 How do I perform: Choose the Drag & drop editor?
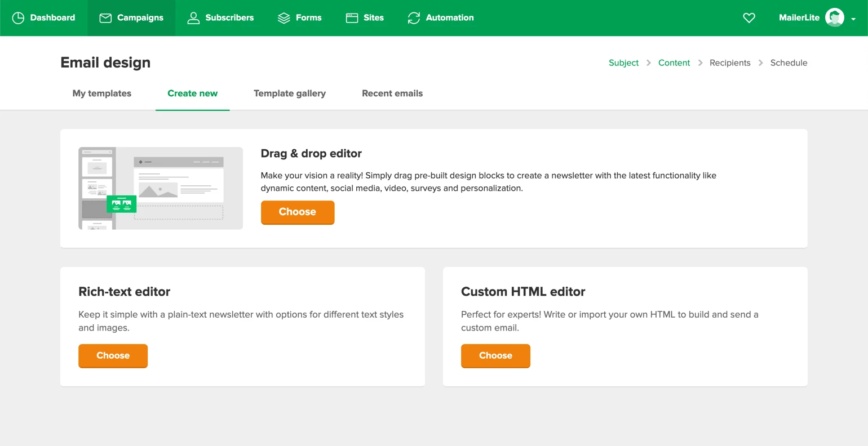coord(298,212)
